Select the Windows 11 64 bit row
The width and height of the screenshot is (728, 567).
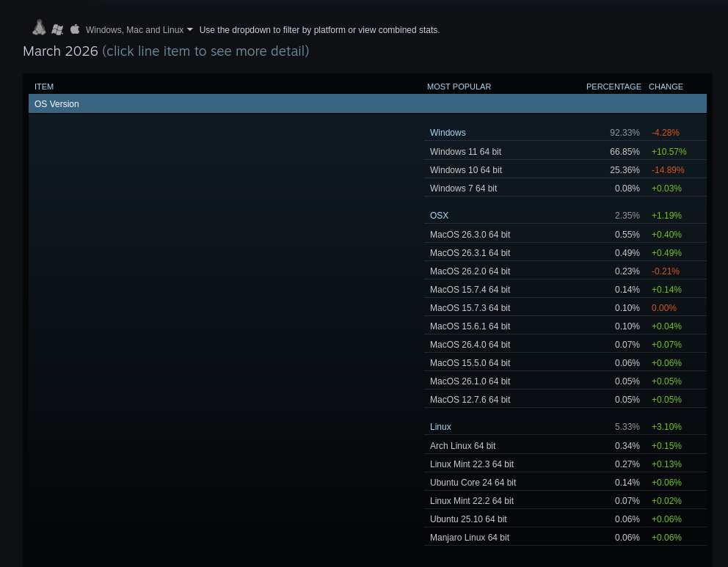565,152
